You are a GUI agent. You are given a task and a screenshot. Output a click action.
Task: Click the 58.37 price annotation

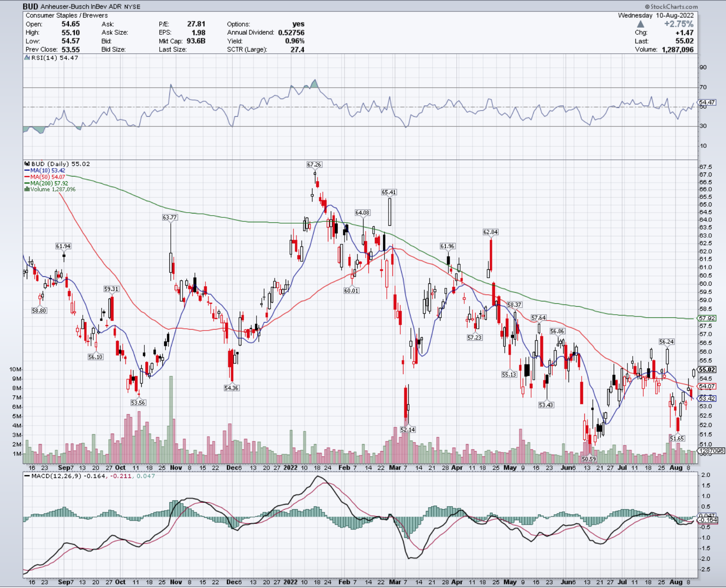[514, 305]
